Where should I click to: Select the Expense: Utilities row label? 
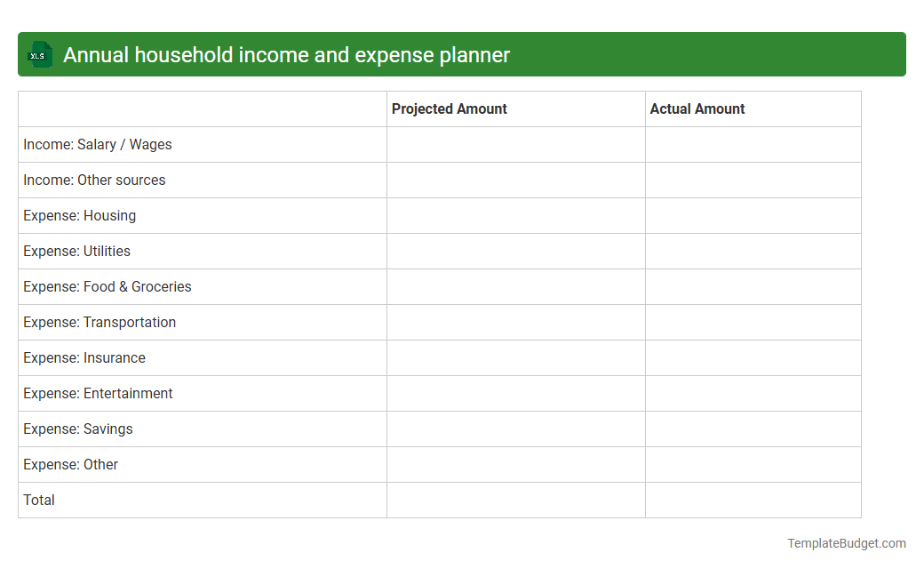pos(76,251)
